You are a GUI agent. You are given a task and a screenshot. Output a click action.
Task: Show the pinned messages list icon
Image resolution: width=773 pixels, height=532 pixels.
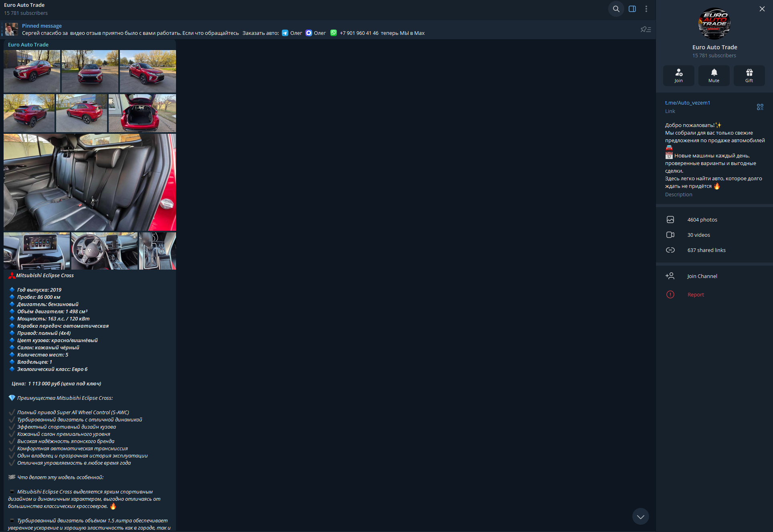click(x=646, y=29)
